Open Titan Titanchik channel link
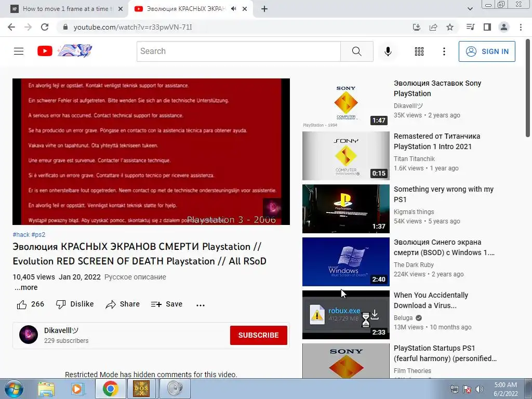 coord(414,159)
